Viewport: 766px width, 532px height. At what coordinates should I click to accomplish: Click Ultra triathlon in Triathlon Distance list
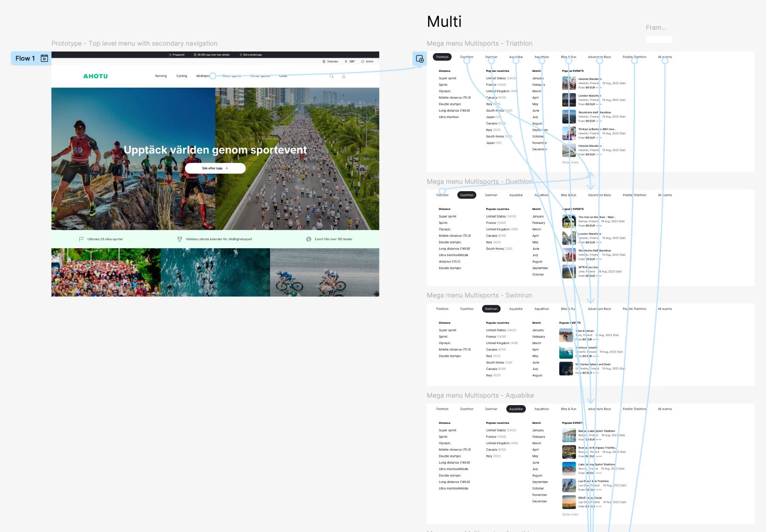449,117
